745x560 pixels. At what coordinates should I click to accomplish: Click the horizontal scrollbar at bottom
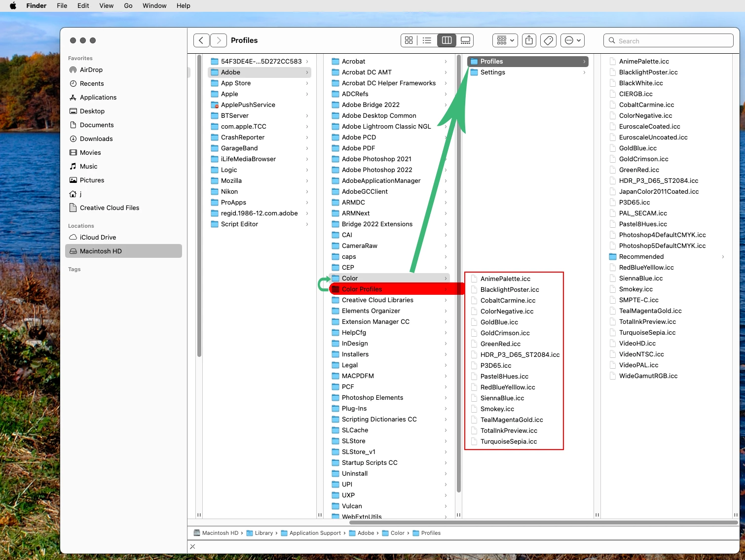(x=543, y=522)
